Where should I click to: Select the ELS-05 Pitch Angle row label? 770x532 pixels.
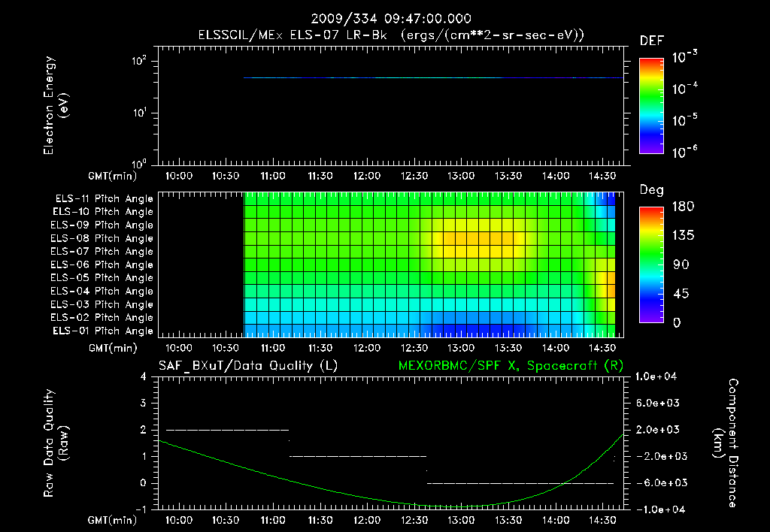(x=102, y=278)
